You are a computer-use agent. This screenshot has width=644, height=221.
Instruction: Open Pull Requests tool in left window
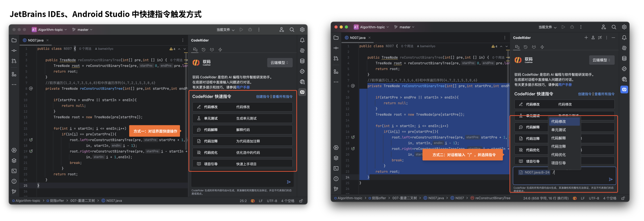click(14, 61)
